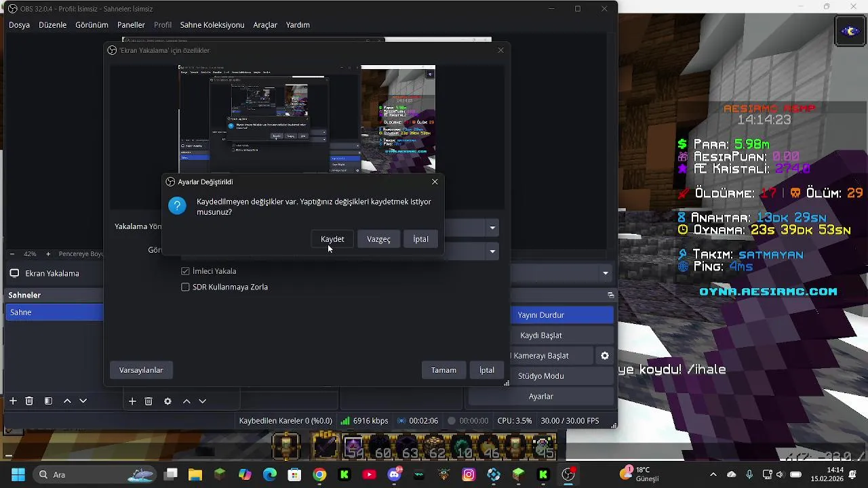Click the CPU: 3.5% status entry
Viewport: 868px width, 488px height.
(x=515, y=421)
